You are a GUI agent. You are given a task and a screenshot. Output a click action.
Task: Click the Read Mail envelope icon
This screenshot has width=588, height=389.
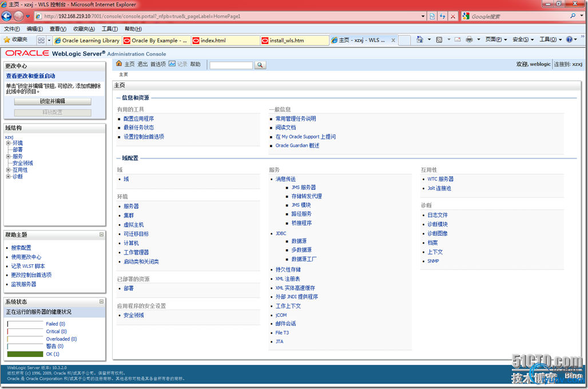458,39
